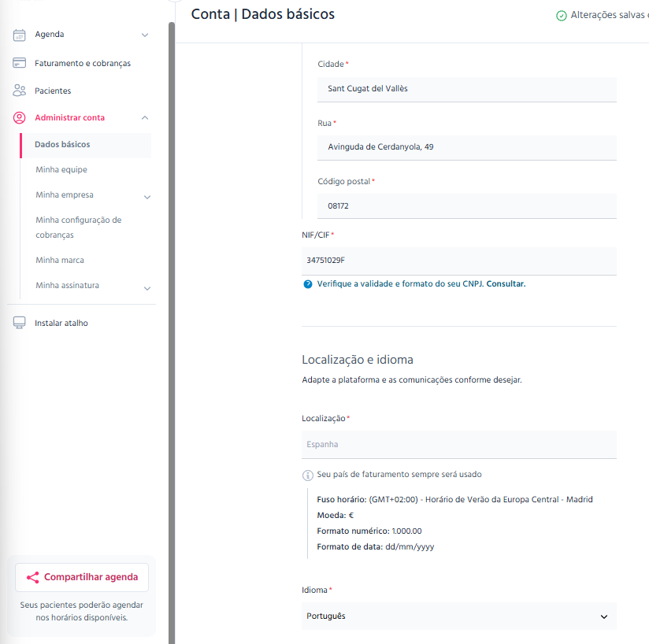Click the Agenda calendar icon

(x=19, y=35)
